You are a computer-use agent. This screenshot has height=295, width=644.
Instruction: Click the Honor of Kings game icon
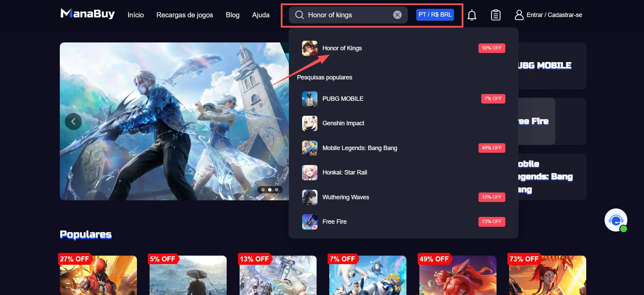coord(310,48)
